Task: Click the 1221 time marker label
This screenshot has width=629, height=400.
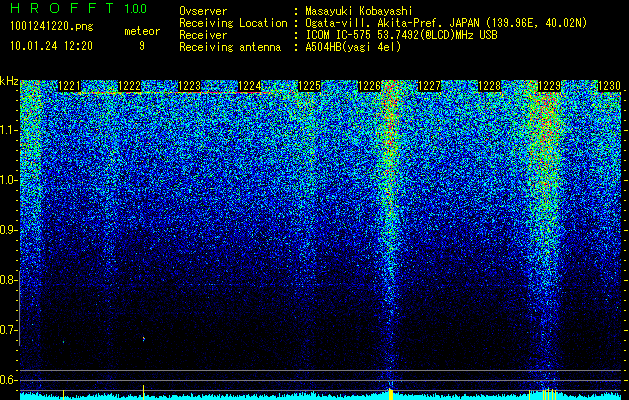Action: 69,86
